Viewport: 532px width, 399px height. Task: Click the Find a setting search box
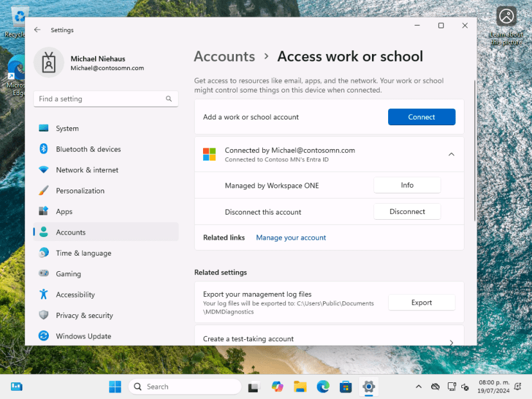(105, 99)
